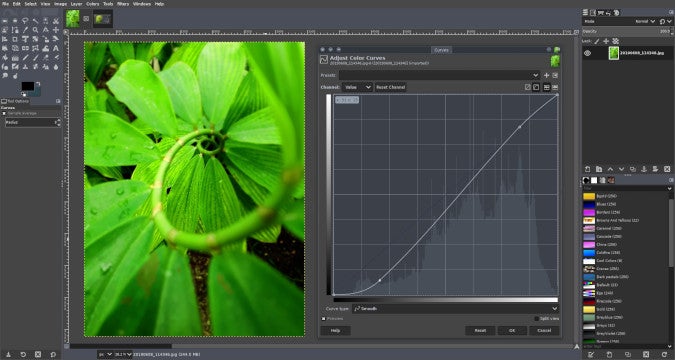Select the Ellipse Select tool

[x=15, y=20]
